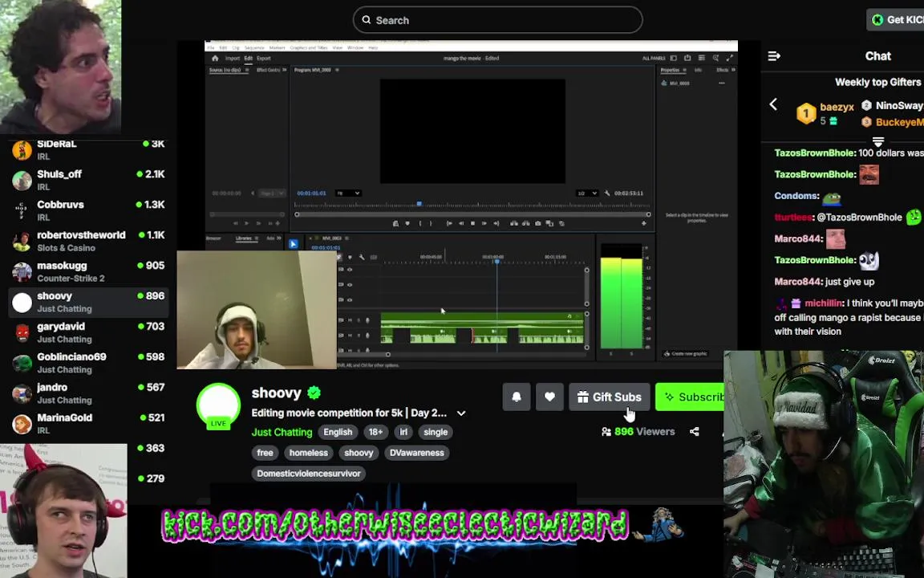924x578 pixels.
Task: Switch to the Import tab
Action: point(233,59)
